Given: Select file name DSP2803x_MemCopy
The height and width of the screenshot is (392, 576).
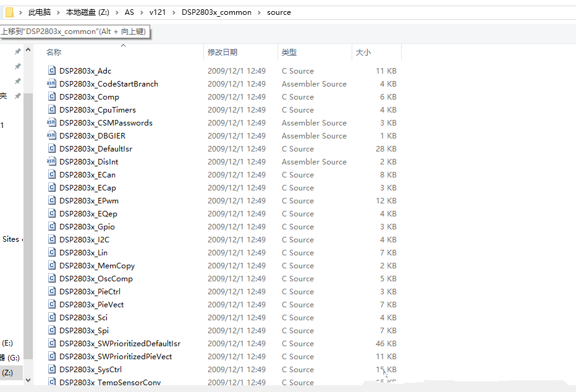Looking at the screenshot, I should (97, 265).
